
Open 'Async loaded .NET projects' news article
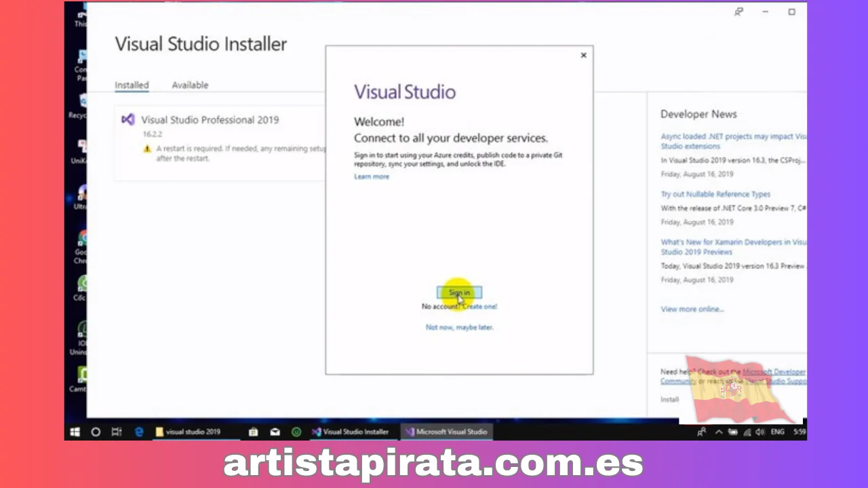tap(734, 141)
